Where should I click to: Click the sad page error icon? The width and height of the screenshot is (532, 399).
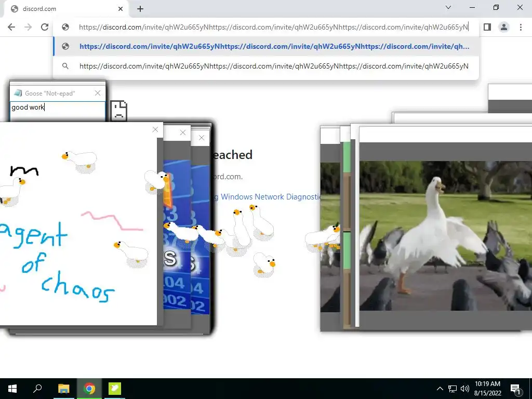pos(119,111)
